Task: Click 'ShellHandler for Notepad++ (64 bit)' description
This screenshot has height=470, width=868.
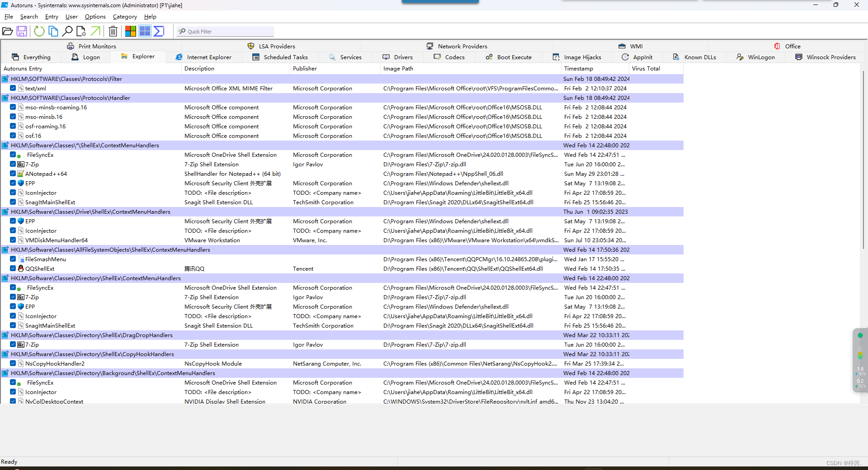Action: coord(232,174)
